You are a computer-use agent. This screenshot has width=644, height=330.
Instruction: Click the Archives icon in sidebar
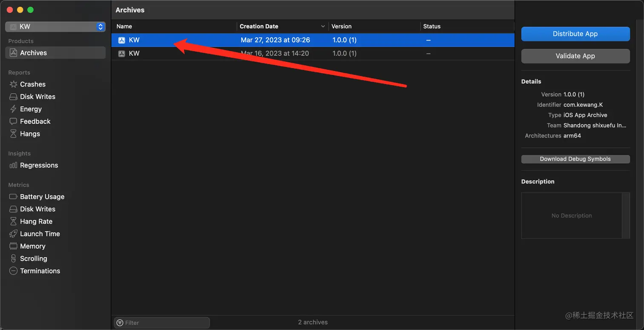[x=13, y=53]
